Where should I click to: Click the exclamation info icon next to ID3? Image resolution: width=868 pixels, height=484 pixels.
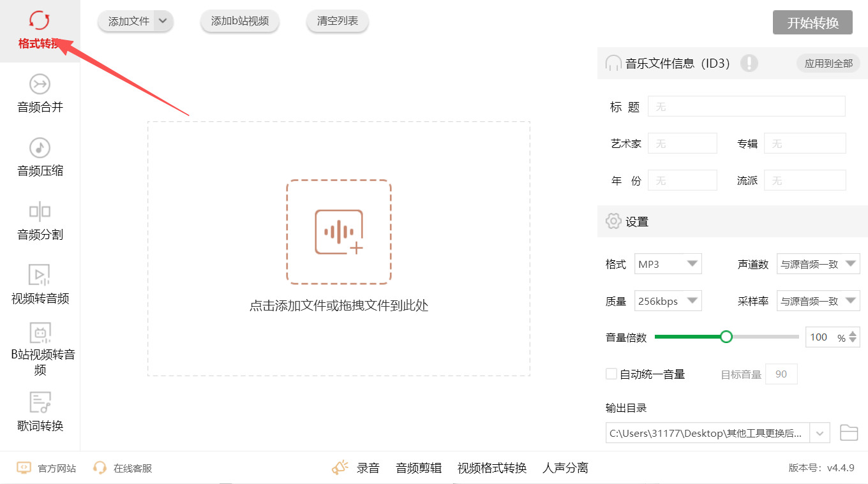pyautogui.click(x=749, y=63)
